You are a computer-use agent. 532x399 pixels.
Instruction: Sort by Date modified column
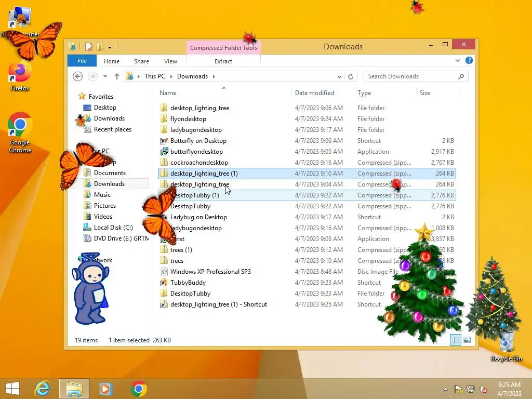314,93
